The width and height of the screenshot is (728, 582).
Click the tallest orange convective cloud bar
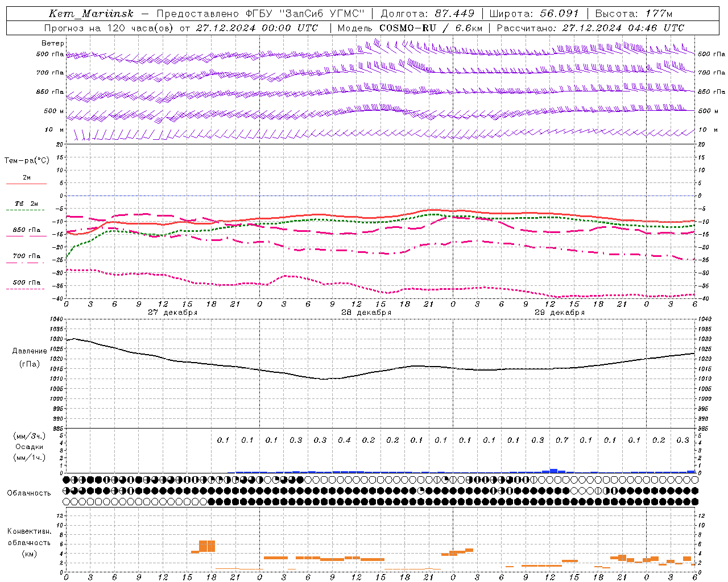point(207,546)
